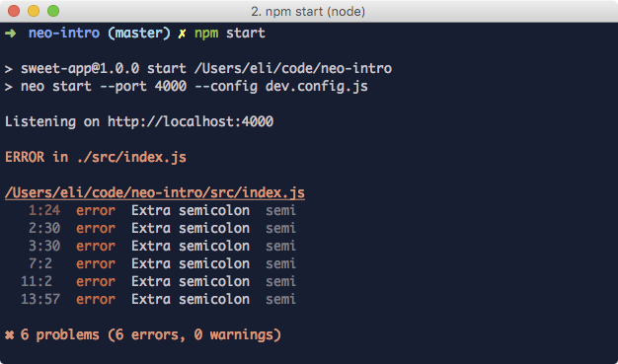This screenshot has width=618, height=364.
Task: Click the 13:57 error location
Action: (40, 300)
